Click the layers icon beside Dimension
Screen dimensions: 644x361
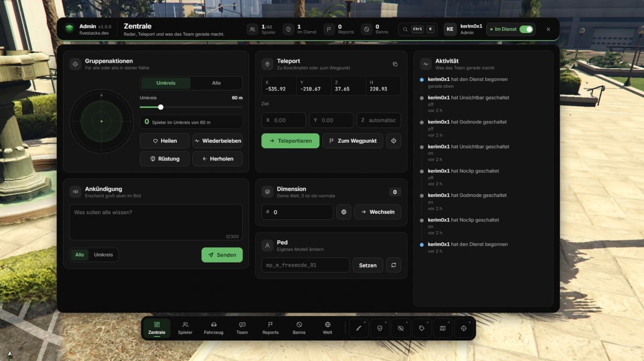click(267, 192)
